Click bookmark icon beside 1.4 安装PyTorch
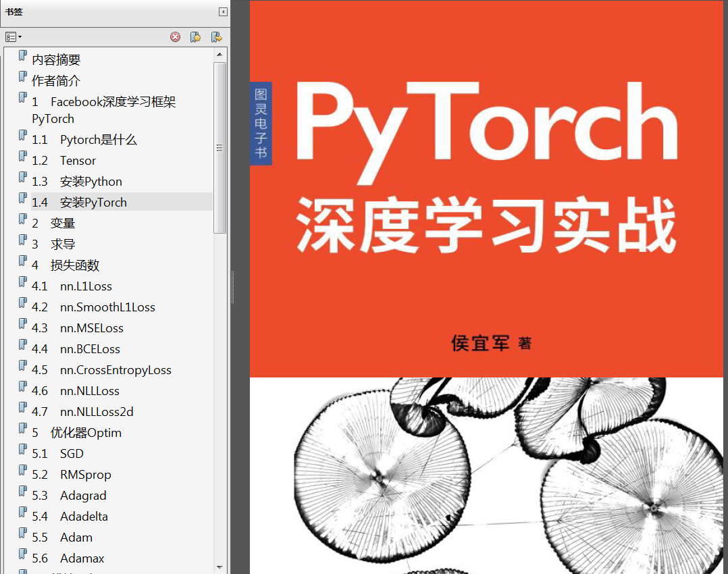This screenshot has height=574, width=728. [x=23, y=199]
